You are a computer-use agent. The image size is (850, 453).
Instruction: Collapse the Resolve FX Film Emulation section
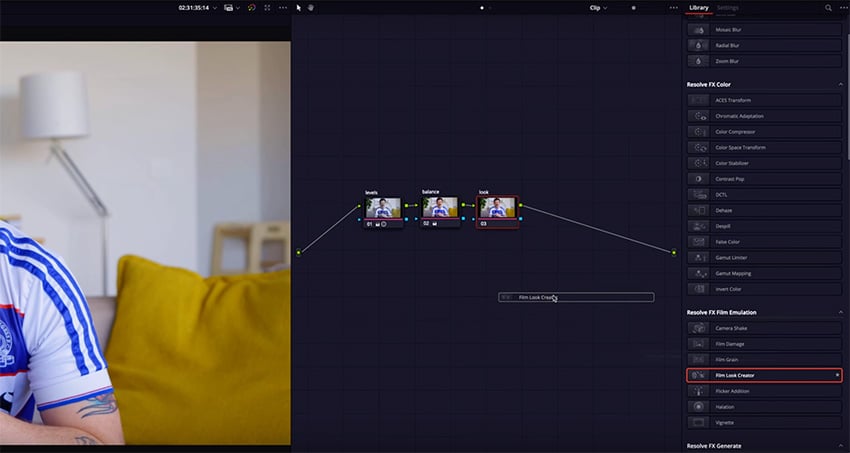(841, 313)
